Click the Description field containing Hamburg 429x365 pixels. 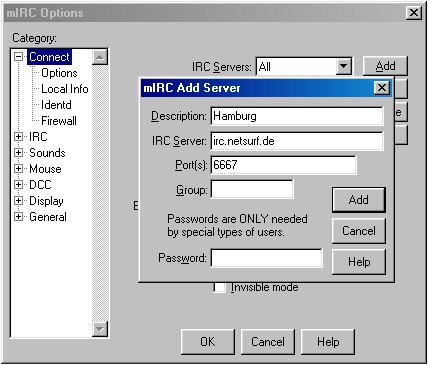click(x=297, y=116)
